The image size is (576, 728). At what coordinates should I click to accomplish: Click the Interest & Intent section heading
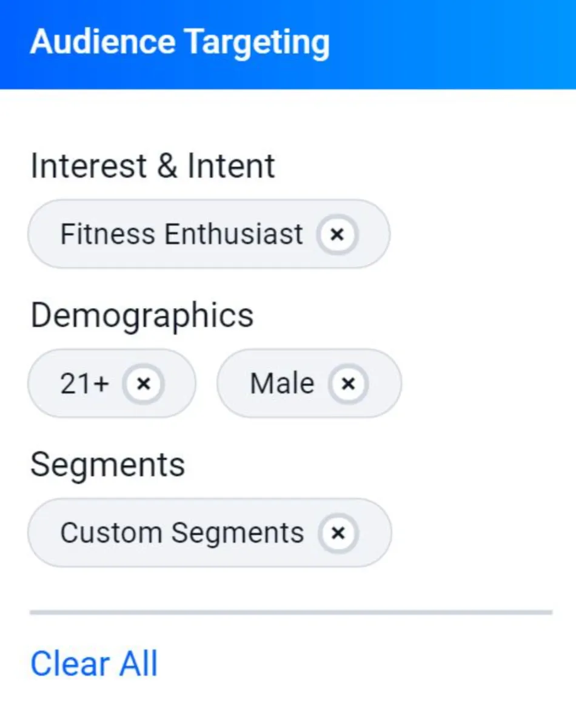[x=153, y=166]
